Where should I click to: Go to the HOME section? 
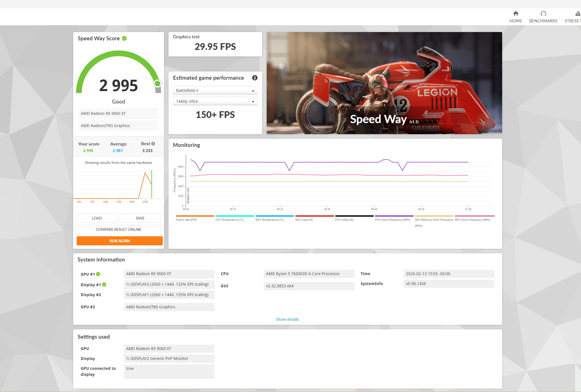pyautogui.click(x=515, y=17)
